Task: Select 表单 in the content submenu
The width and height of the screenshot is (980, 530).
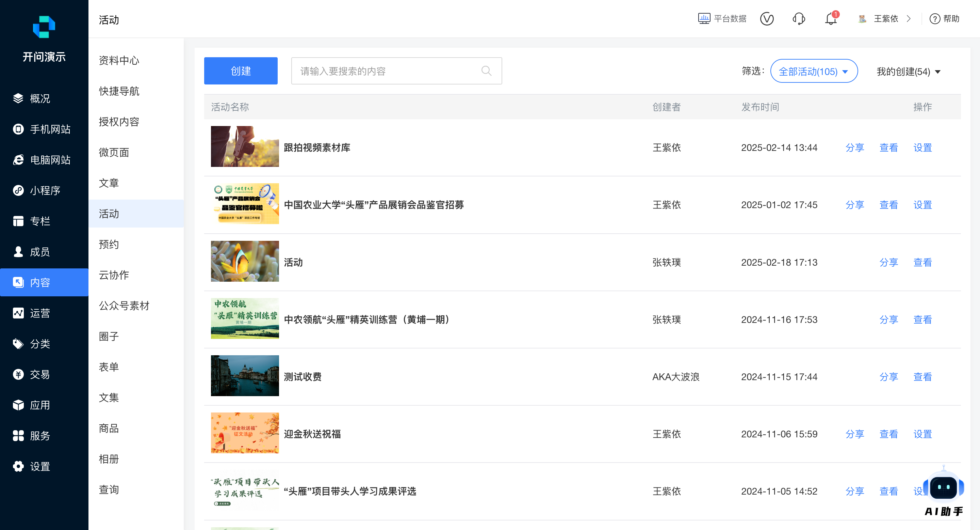Action: pyautogui.click(x=109, y=367)
